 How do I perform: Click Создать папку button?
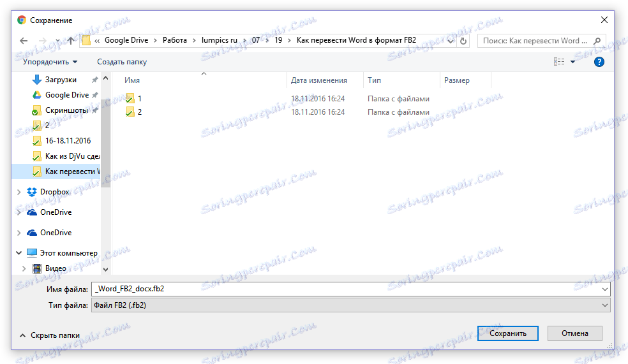click(122, 62)
